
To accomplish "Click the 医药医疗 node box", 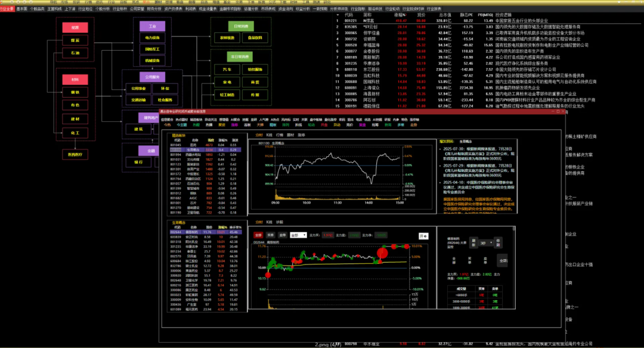I will (75, 154).
